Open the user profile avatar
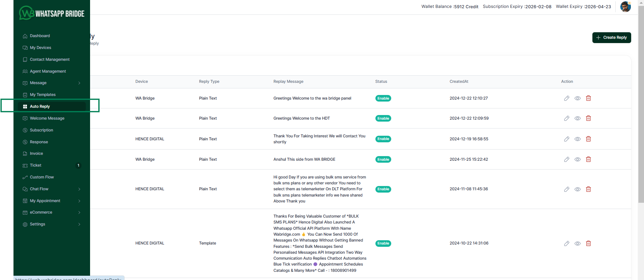The image size is (644, 280). (x=625, y=7)
